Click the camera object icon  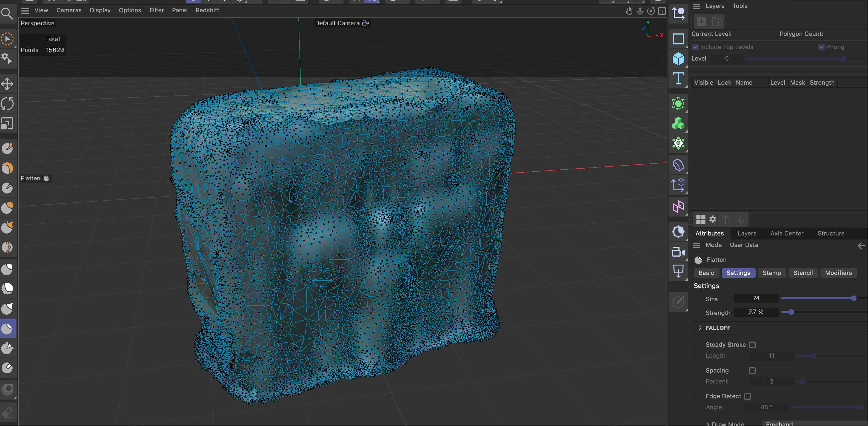point(678,252)
